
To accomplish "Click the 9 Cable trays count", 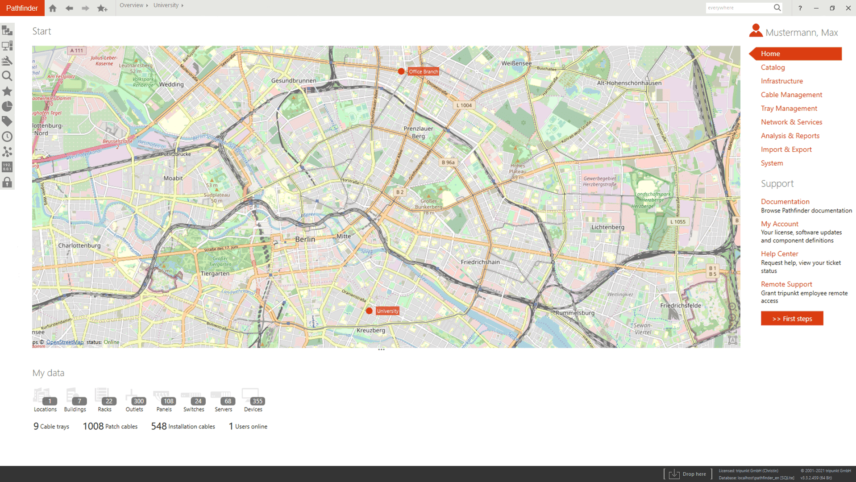I will (x=51, y=426).
